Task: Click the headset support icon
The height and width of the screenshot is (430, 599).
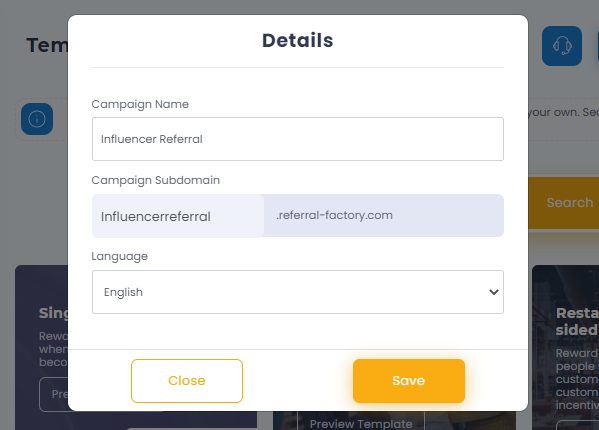Action: pyautogui.click(x=562, y=46)
